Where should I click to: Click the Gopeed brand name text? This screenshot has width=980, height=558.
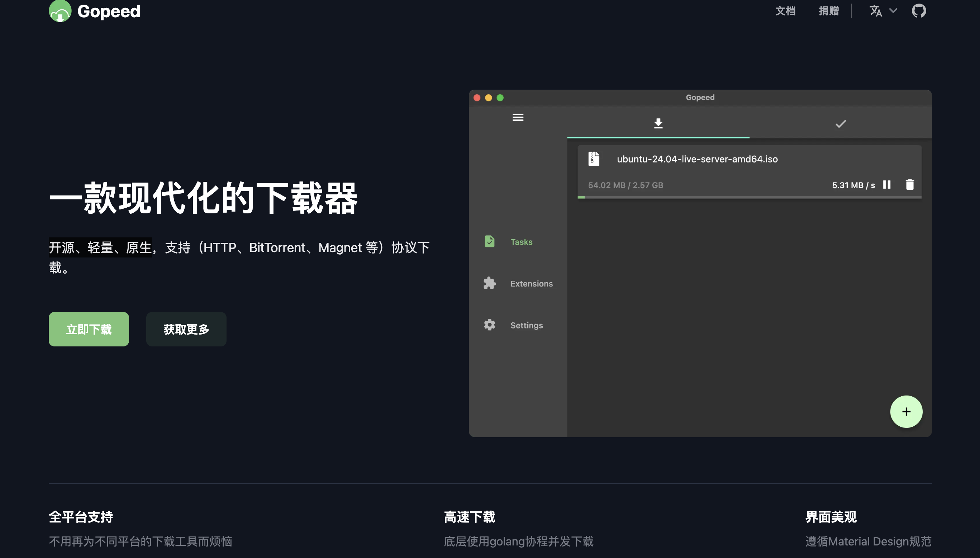click(x=109, y=11)
